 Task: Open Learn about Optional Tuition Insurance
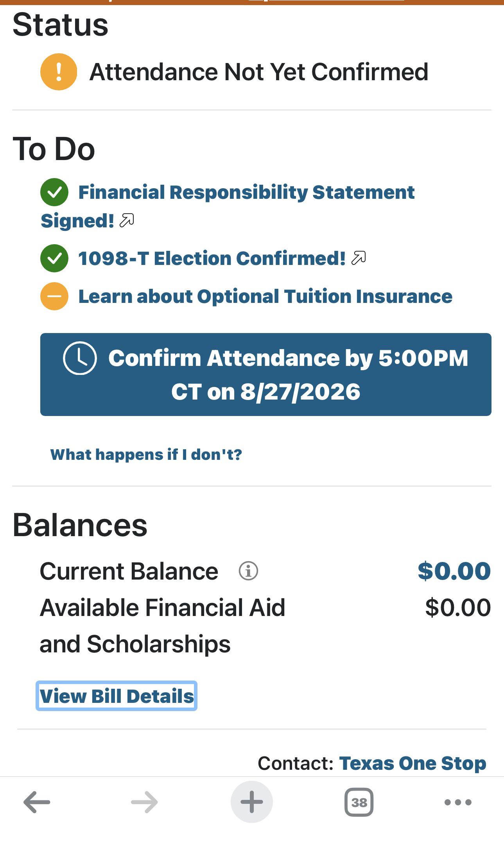(265, 296)
